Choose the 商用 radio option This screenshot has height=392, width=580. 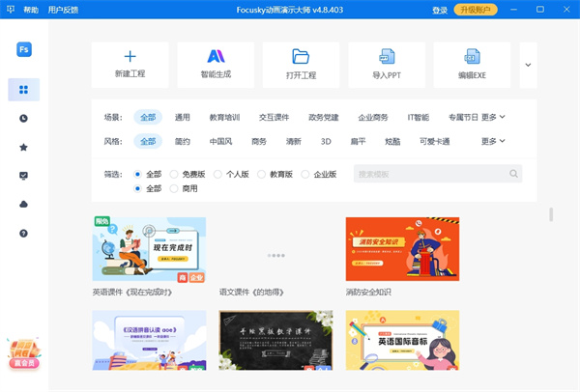pos(174,189)
